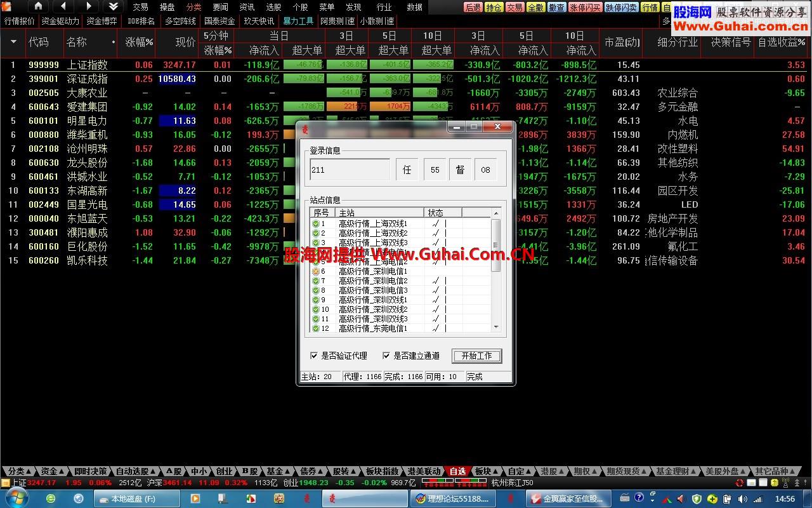Open the 分类▲ bottom tab

[x=19, y=471]
